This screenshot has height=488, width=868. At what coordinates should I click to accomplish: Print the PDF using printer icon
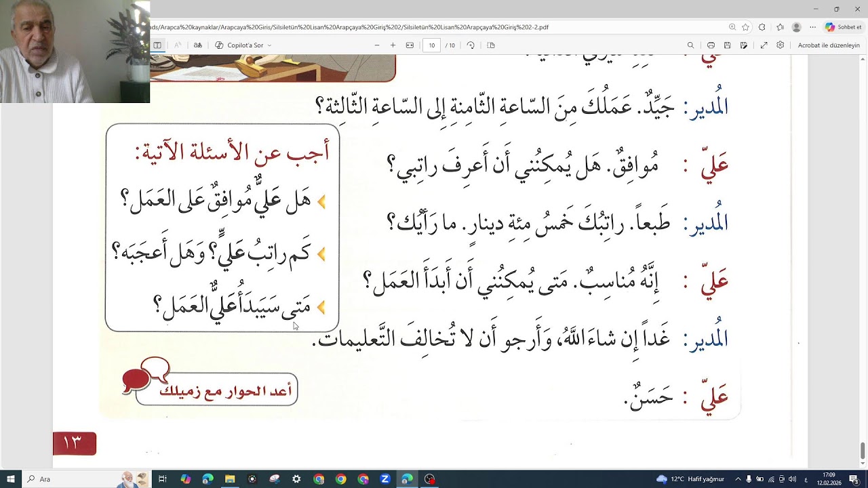click(711, 45)
